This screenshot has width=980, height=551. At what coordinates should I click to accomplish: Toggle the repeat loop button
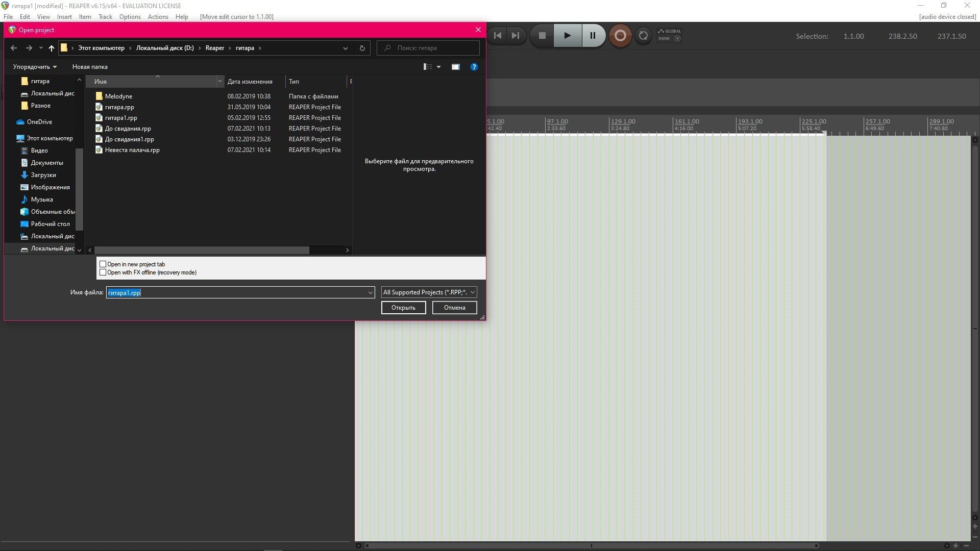click(x=643, y=36)
